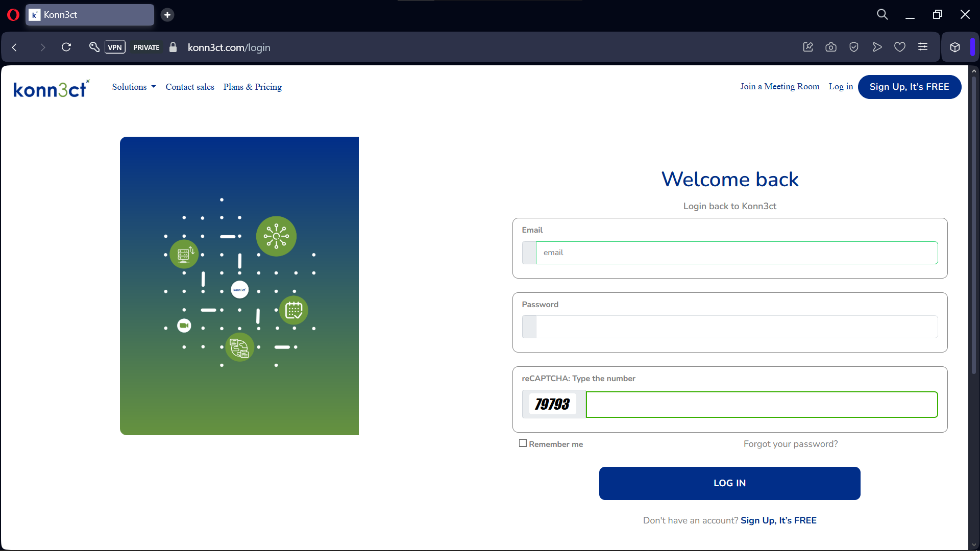
Task: Open a new tab with plus button
Action: (x=167, y=15)
